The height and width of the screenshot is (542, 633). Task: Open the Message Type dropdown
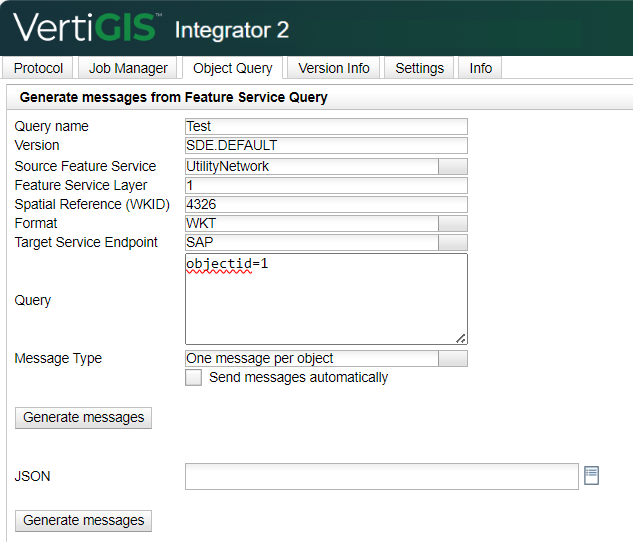click(453, 358)
